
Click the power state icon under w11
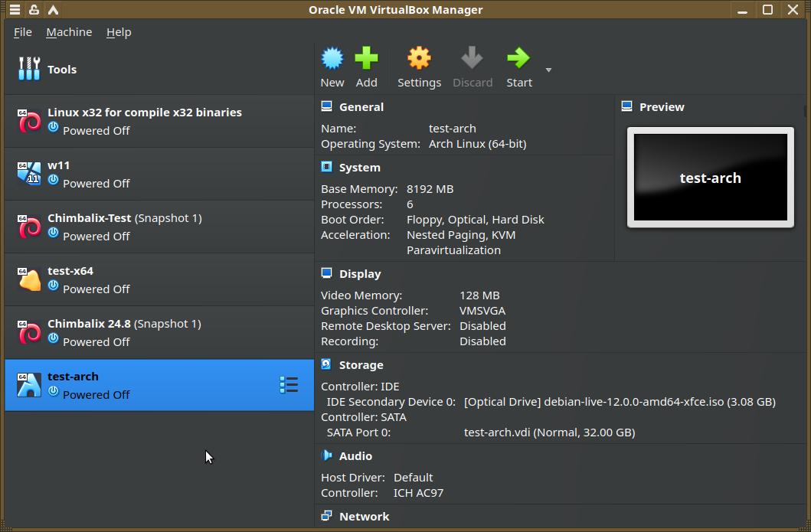point(54,179)
